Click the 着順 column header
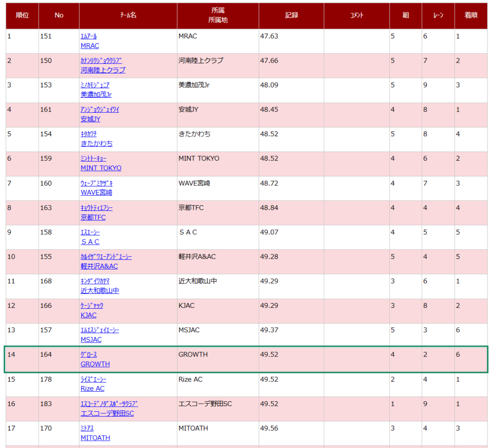Screen dimensions: 489x448 (471, 16)
